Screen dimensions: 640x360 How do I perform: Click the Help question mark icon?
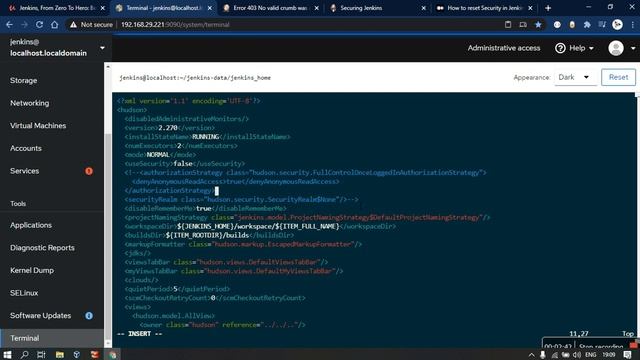point(560,48)
